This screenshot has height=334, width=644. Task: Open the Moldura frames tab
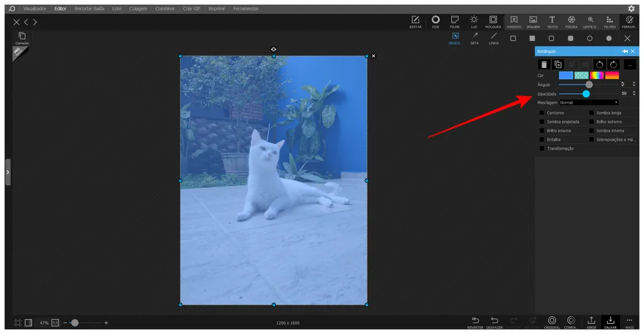coord(493,22)
